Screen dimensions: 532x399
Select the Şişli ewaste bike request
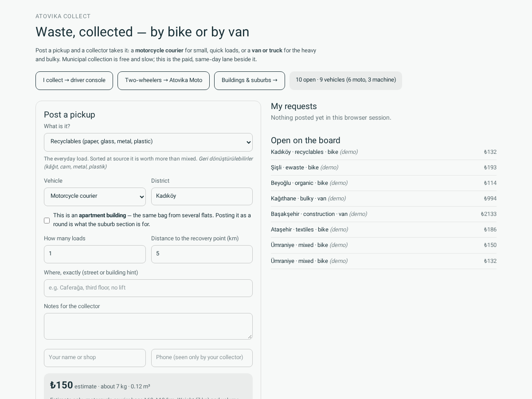[x=383, y=168]
